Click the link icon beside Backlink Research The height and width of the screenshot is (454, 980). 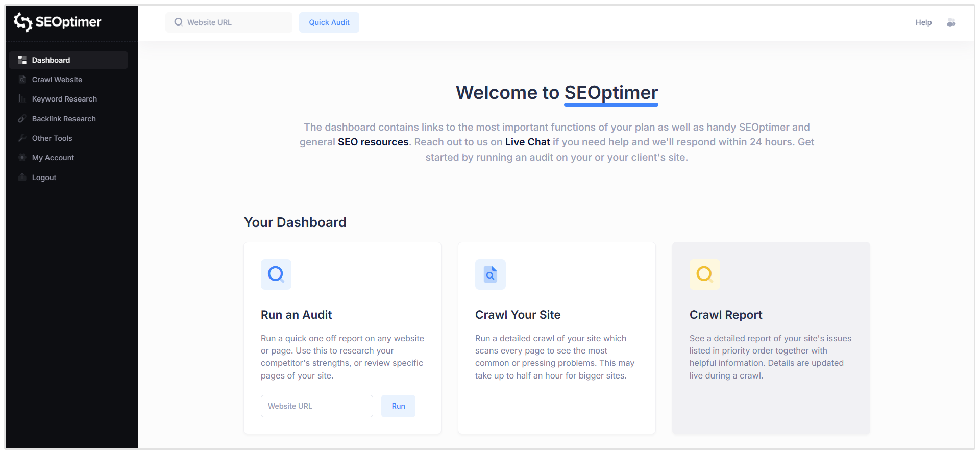(x=22, y=119)
